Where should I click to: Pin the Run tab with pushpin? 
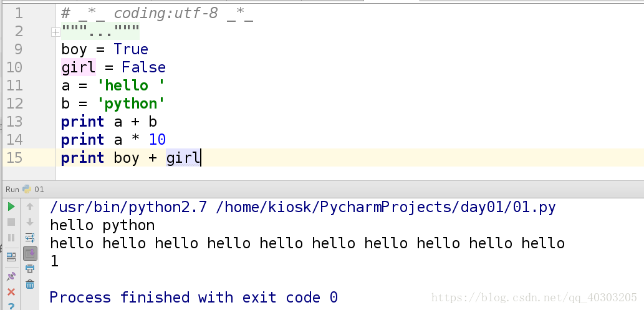pos(11,276)
